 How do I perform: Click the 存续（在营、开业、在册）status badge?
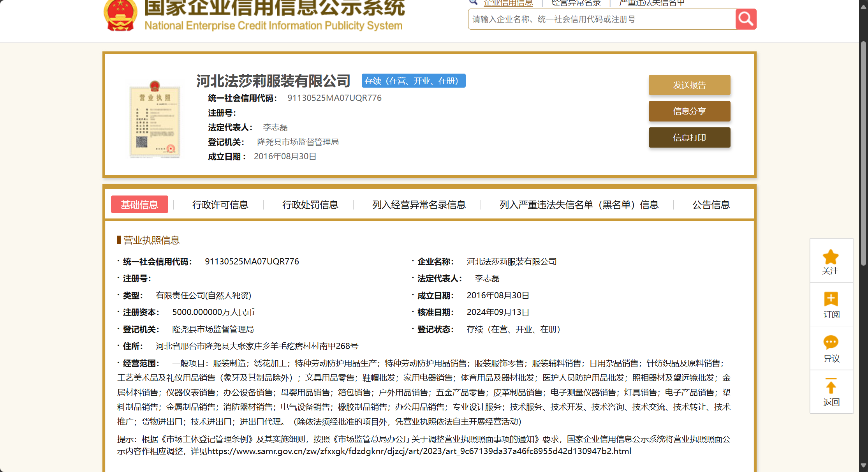click(x=414, y=81)
